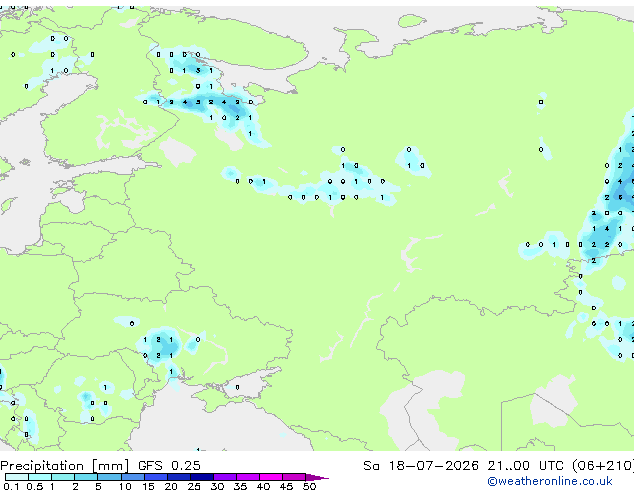Click the 'Precipitation [mm]' title text
This screenshot has width=634, height=490.
[65, 466]
